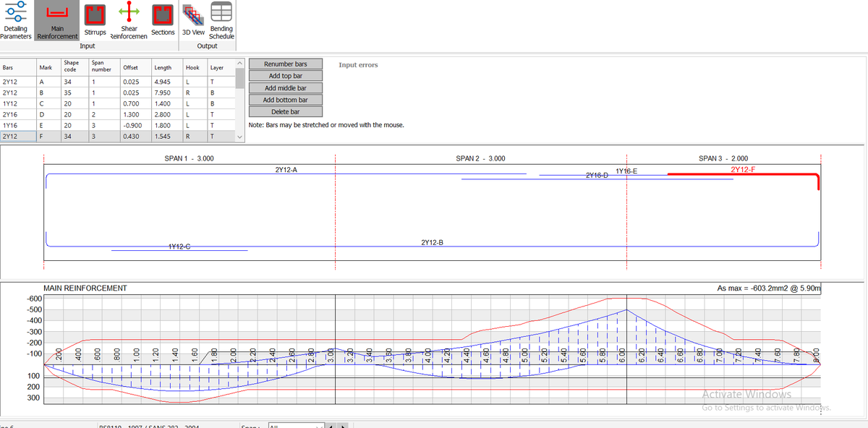868x428 pixels.
Task: Add a middle bar
Action: [285, 88]
